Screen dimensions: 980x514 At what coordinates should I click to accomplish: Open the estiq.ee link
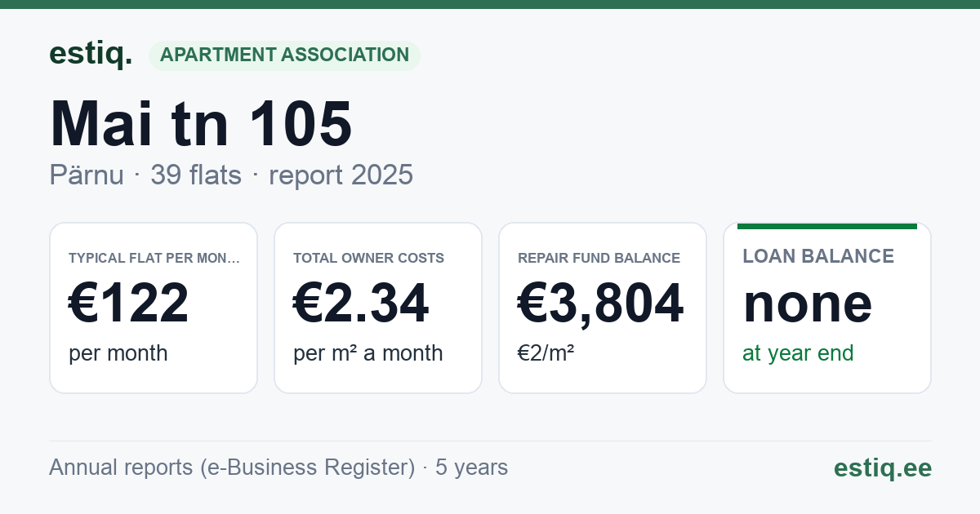(x=883, y=467)
